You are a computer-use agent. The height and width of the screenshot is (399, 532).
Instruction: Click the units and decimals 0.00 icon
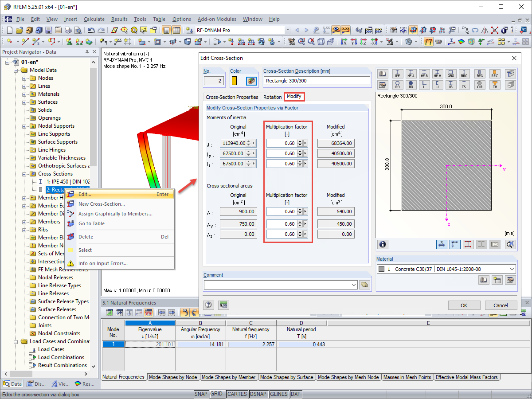tap(223, 305)
